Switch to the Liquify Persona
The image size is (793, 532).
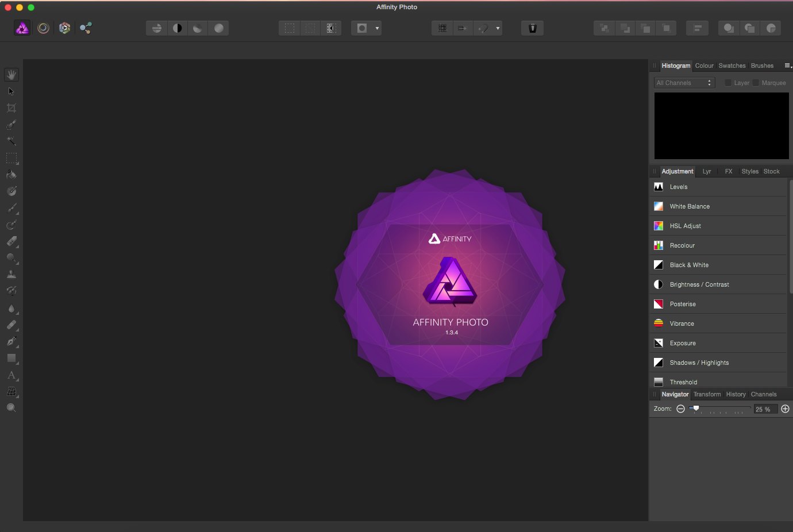click(x=44, y=28)
